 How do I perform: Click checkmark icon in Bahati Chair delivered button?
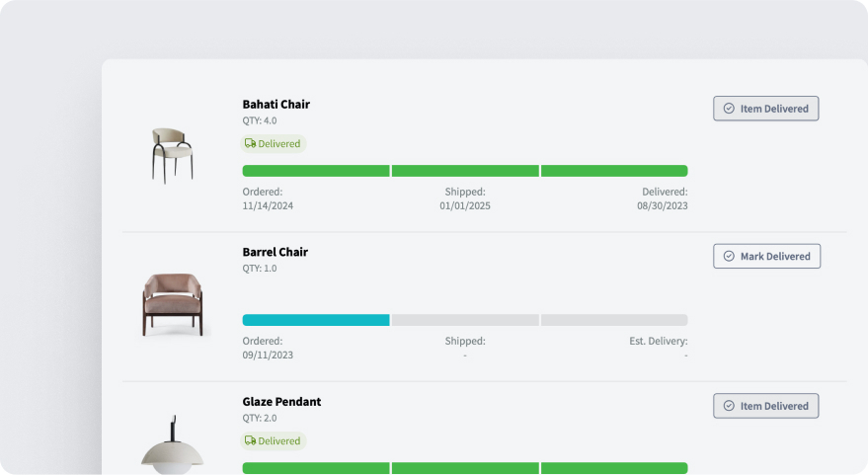[x=729, y=109]
